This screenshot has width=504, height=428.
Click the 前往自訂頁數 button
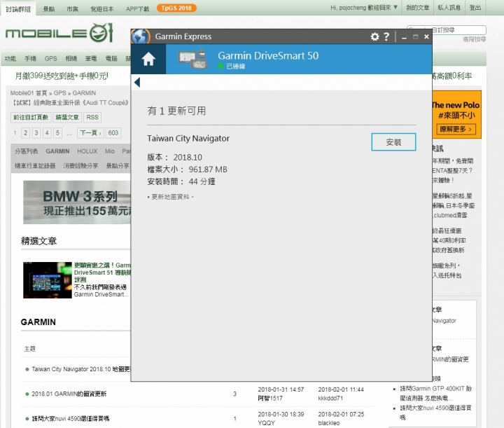pos(31,118)
